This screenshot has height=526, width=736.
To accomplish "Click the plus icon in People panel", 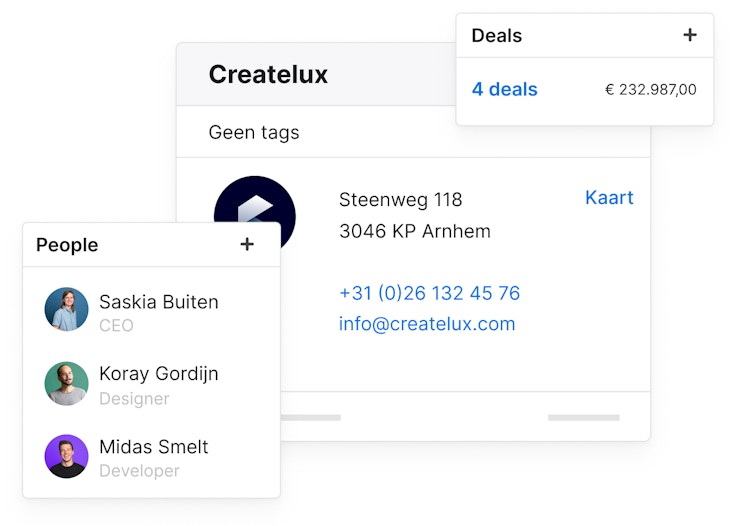I will (247, 244).
